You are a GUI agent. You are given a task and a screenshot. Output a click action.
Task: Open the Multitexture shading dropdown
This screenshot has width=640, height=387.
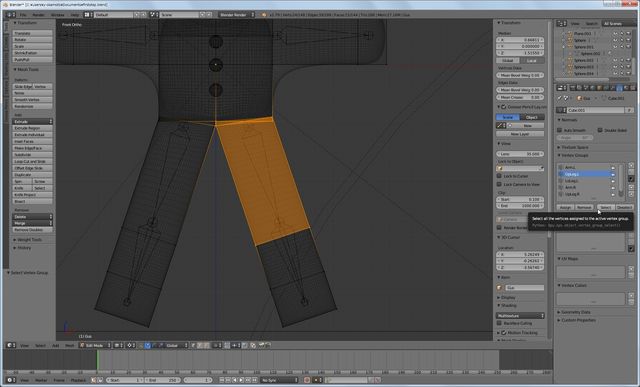click(520, 316)
